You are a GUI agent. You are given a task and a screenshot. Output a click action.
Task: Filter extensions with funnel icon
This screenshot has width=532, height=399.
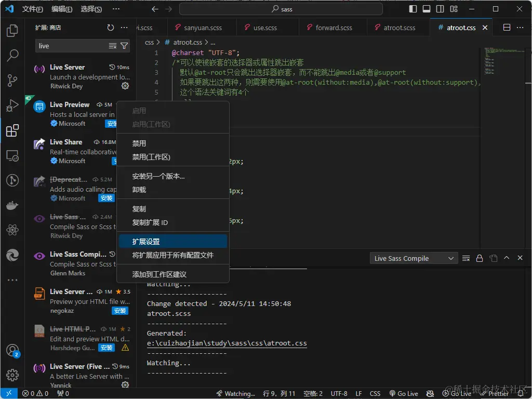click(x=124, y=46)
